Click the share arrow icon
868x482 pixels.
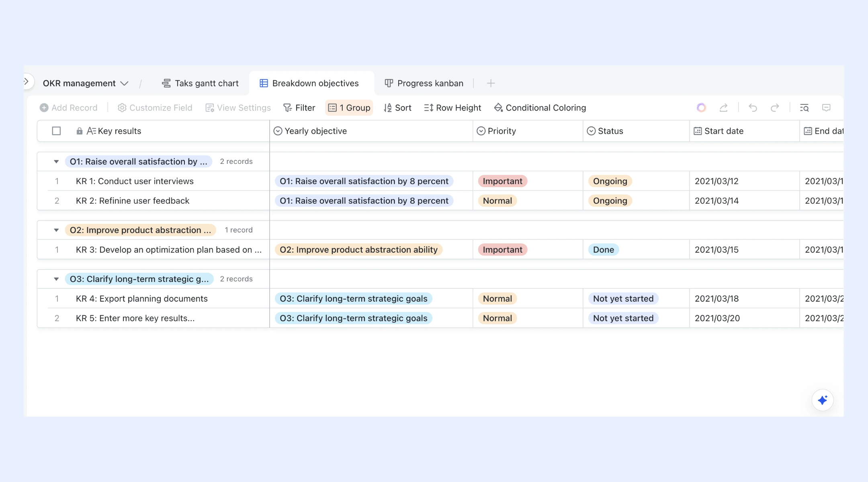(x=724, y=108)
